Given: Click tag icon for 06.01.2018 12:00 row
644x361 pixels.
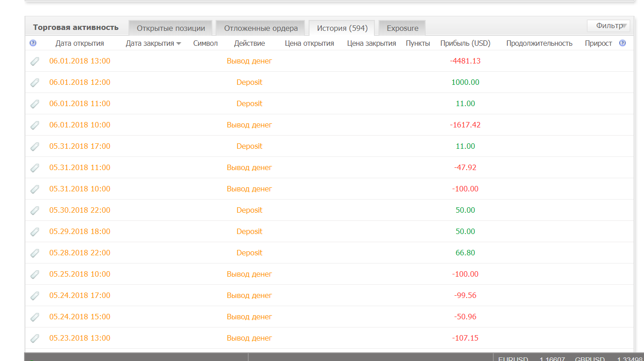Looking at the screenshot, I should pyautogui.click(x=34, y=83).
